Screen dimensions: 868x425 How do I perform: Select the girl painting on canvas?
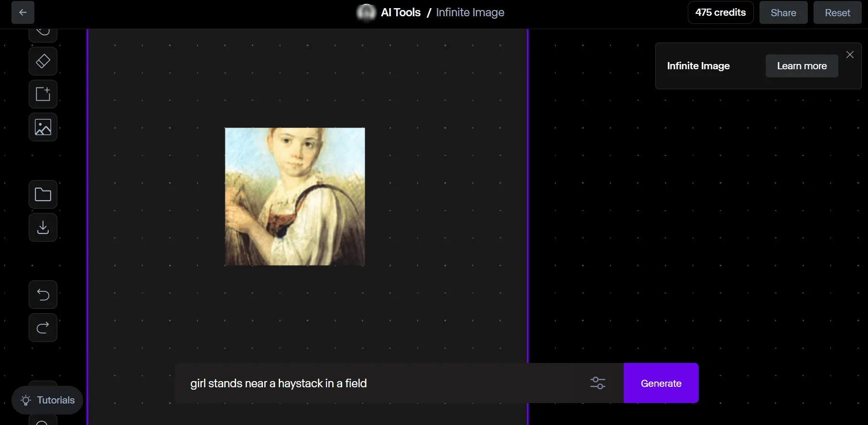[295, 196]
